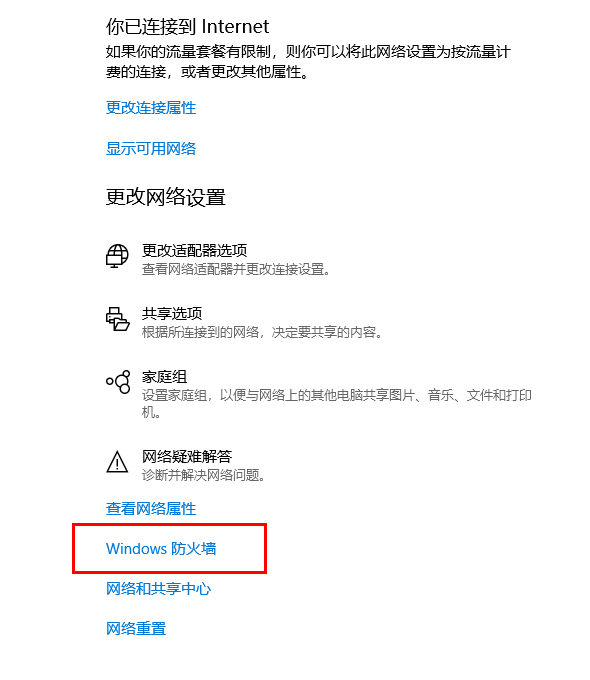Image resolution: width=590 pixels, height=680 pixels.
Task: Click the 设置家庭组 description text
Action: click(x=337, y=403)
